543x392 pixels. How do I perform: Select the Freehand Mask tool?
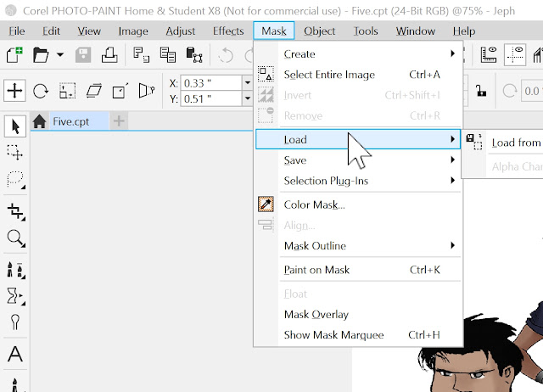15,179
